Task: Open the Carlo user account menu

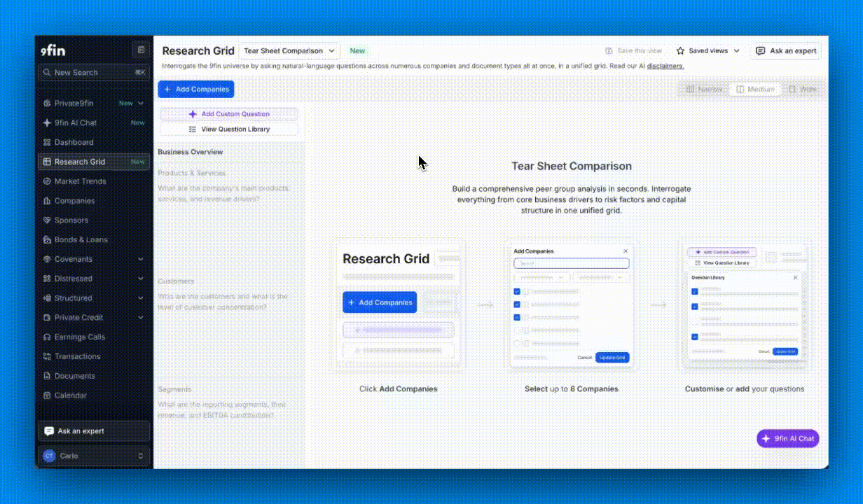Action: (x=94, y=456)
